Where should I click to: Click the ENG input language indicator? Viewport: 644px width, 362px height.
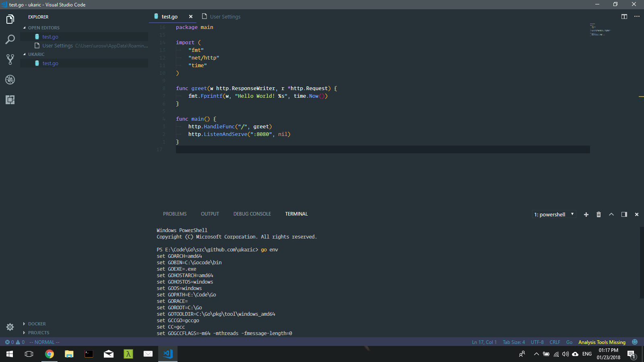pyautogui.click(x=587, y=354)
